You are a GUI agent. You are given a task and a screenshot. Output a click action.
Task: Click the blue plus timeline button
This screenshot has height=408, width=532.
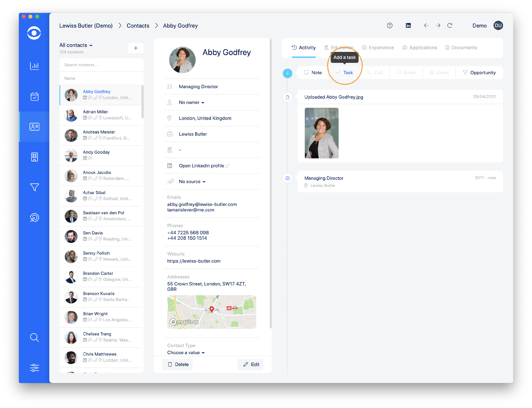[x=287, y=73]
